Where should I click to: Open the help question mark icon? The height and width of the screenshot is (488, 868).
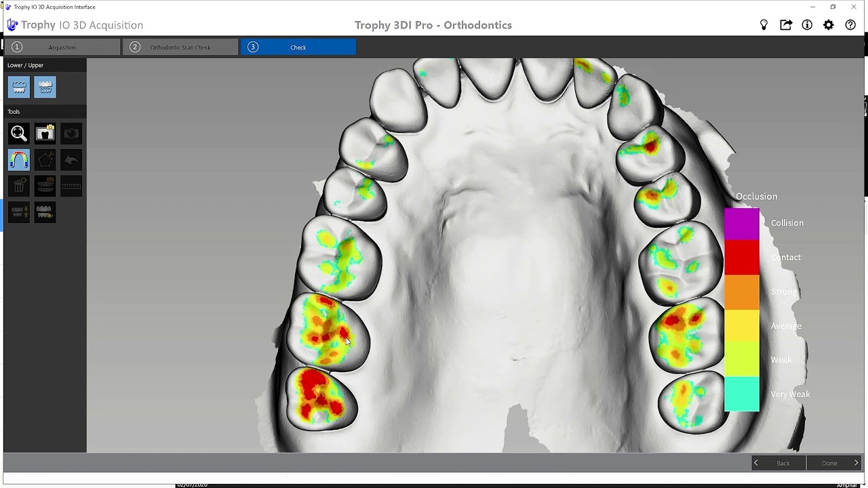click(850, 25)
